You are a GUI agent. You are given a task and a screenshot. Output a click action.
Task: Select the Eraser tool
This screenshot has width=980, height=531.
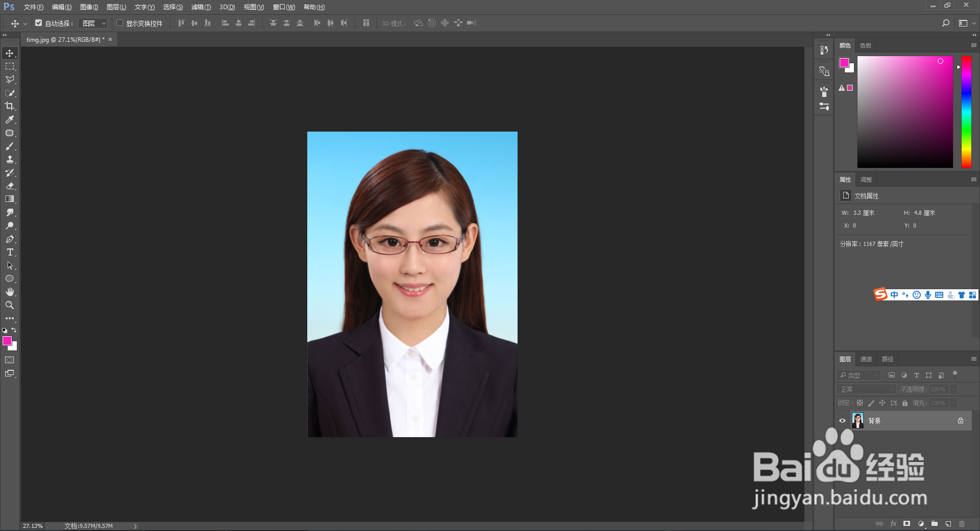click(10, 186)
